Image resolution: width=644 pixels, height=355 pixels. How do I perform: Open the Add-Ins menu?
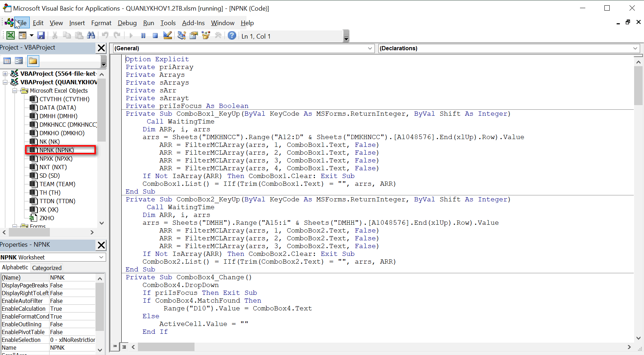pyautogui.click(x=193, y=23)
